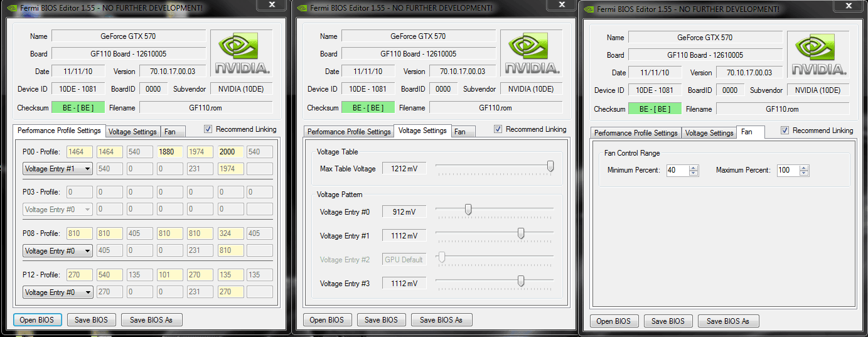Click the Max Table Voltage slider handle
Viewport: 868px width, 337px height.
[x=550, y=166]
